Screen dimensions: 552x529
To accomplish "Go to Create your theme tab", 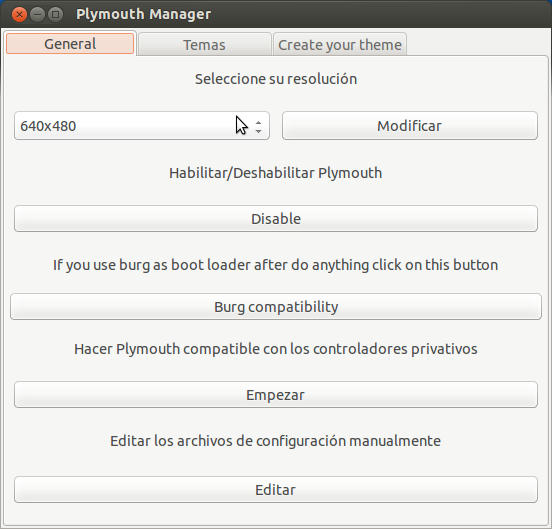I will coord(340,44).
